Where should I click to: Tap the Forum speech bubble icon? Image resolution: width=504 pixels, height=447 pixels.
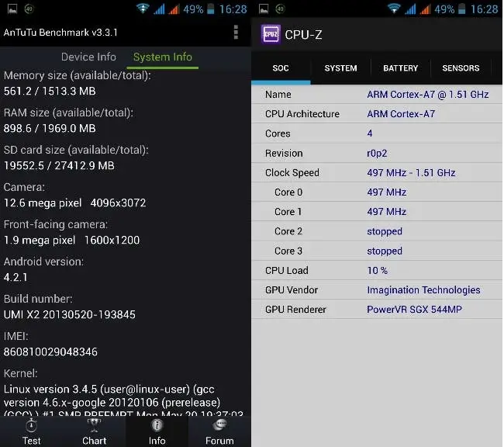[x=219, y=425]
